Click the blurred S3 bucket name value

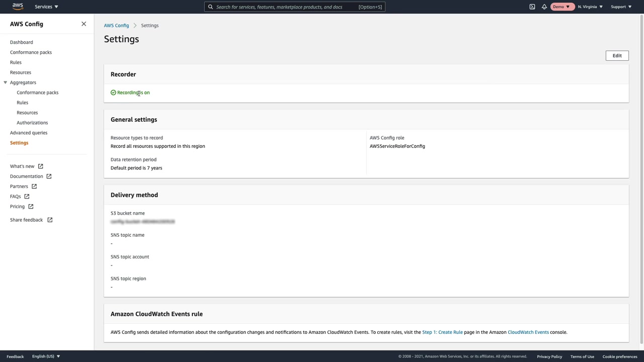143,222
